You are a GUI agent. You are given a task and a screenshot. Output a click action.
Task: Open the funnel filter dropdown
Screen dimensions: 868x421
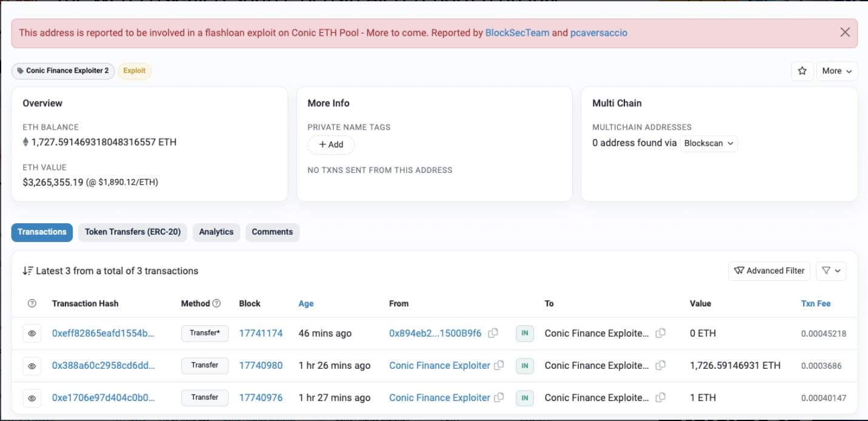(830, 271)
